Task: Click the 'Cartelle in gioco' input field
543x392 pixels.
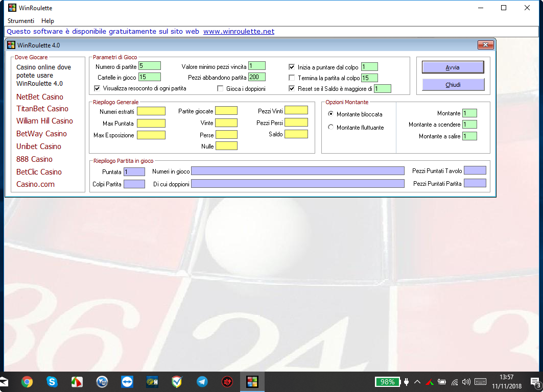Action: coord(150,77)
